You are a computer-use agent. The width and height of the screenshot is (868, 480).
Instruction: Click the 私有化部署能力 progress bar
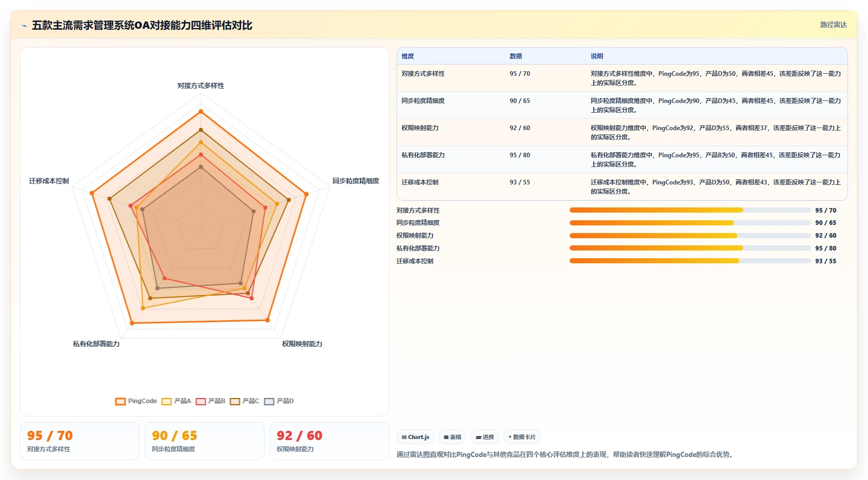[x=690, y=248]
